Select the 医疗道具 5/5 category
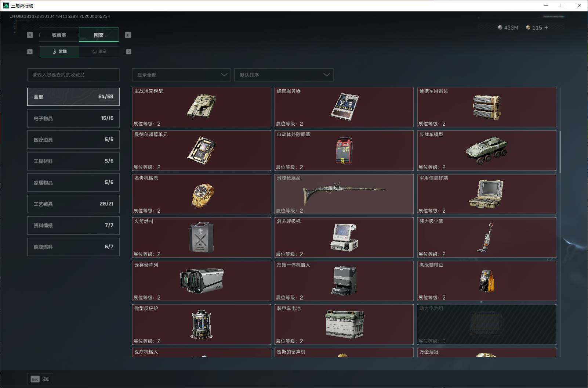 pyautogui.click(x=73, y=140)
